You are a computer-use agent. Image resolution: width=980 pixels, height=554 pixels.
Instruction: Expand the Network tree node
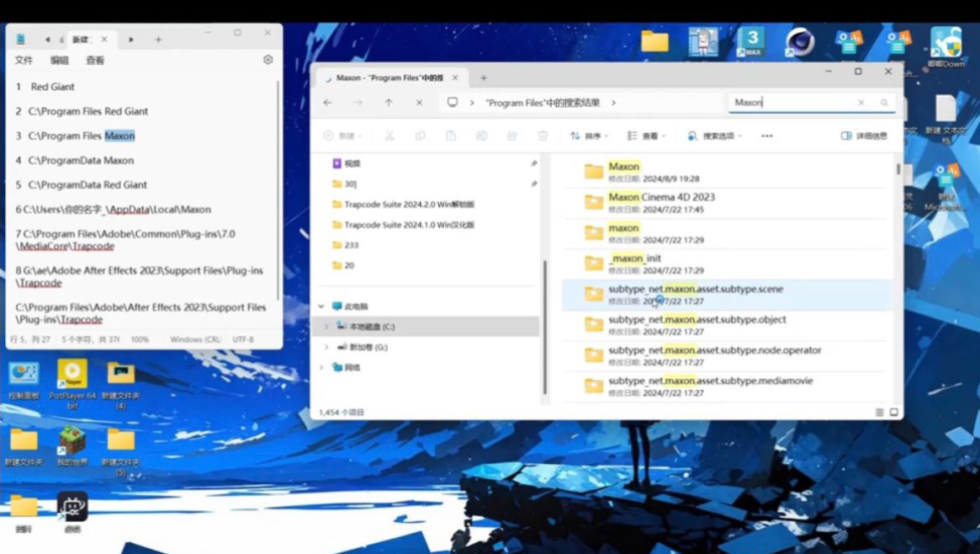(321, 368)
